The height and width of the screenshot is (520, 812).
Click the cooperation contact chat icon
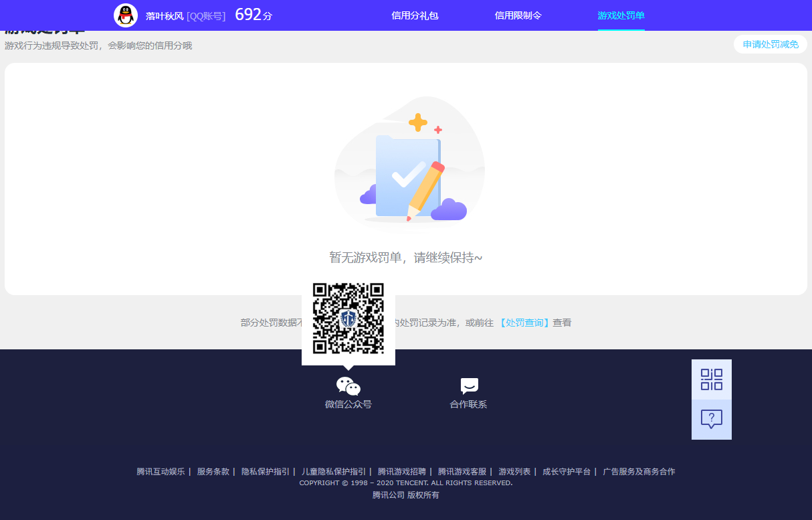pos(469,385)
